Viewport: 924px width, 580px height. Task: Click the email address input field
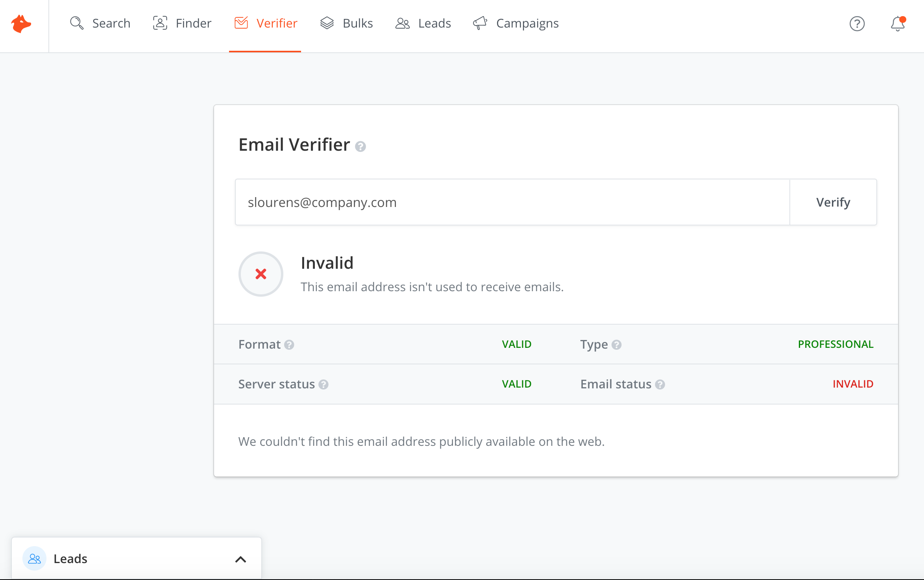(x=512, y=202)
